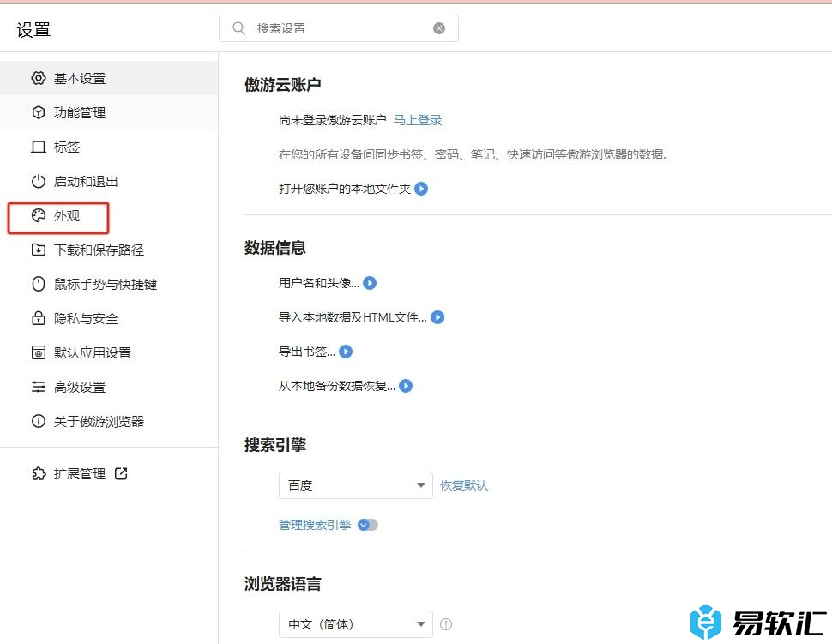832x644 pixels.
Task: Select 标签 settings
Action: coord(109,147)
